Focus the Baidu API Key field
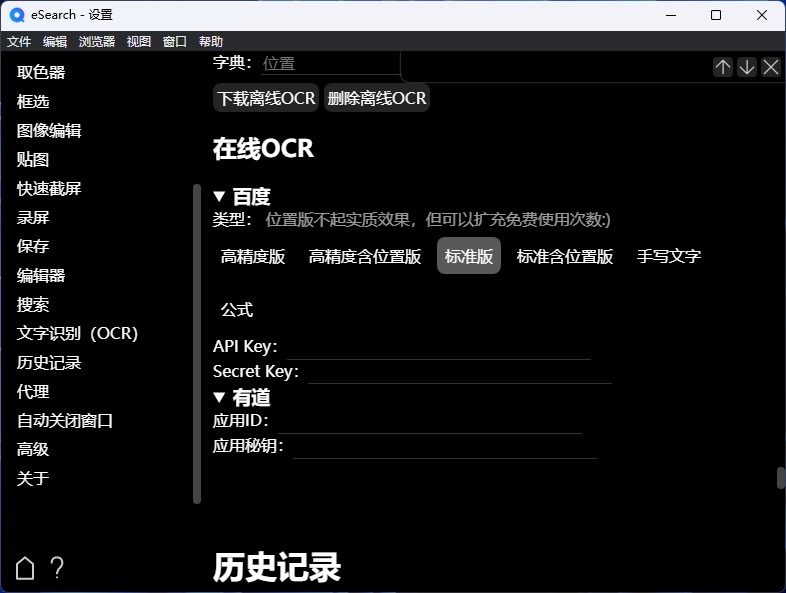This screenshot has width=786, height=593. (x=438, y=347)
